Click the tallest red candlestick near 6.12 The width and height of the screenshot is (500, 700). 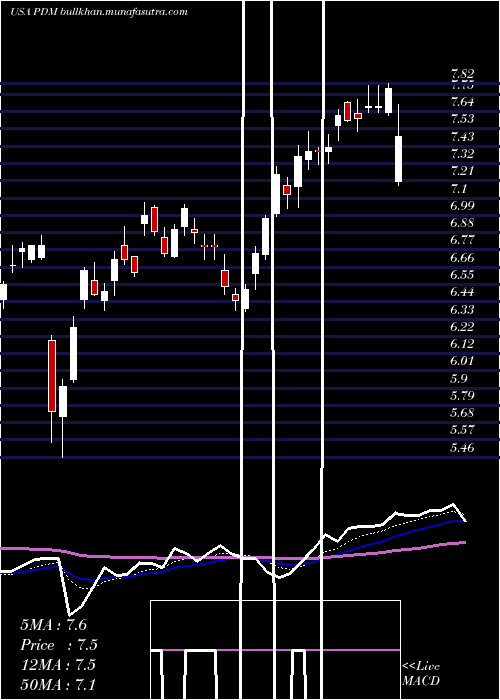coord(52,375)
